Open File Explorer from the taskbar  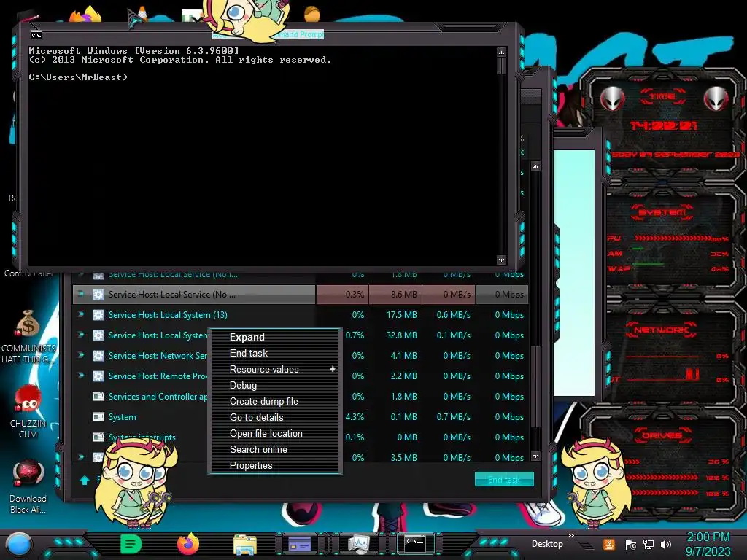click(245, 544)
